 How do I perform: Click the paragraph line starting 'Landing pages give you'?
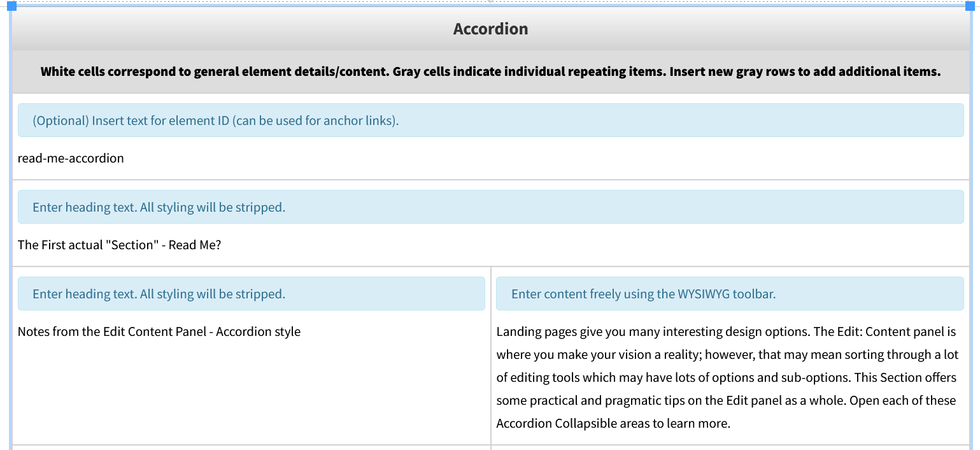[726, 331]
